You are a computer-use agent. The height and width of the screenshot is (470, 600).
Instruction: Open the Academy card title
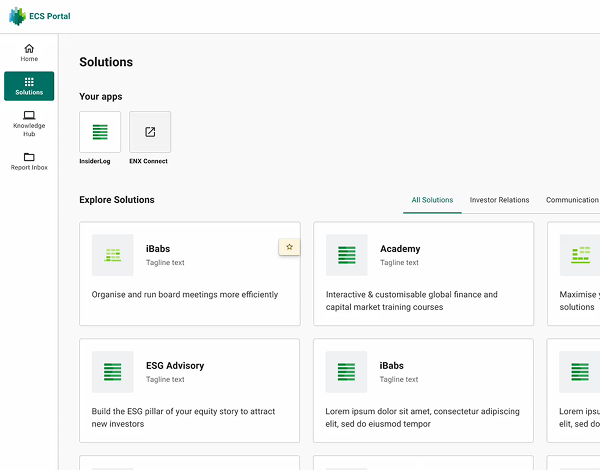(400, 249)
